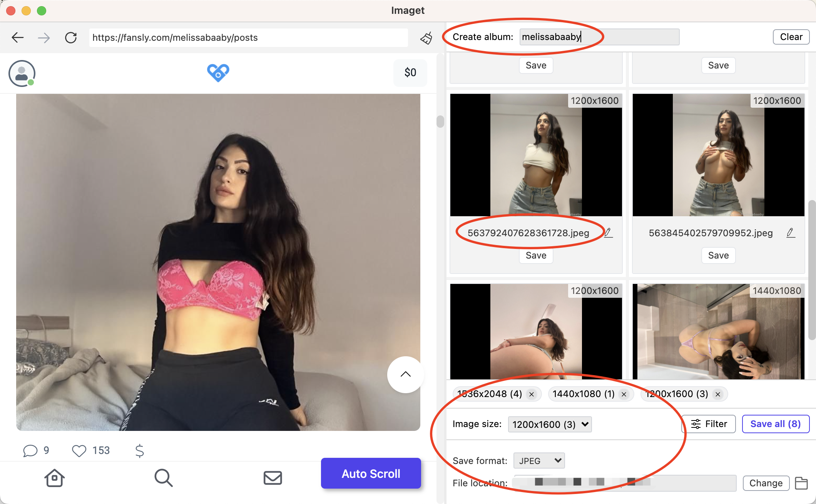Select the Image size dropdown
This screenshot has height=504, width=816.
pyautogui.click(x=550, y=424)
